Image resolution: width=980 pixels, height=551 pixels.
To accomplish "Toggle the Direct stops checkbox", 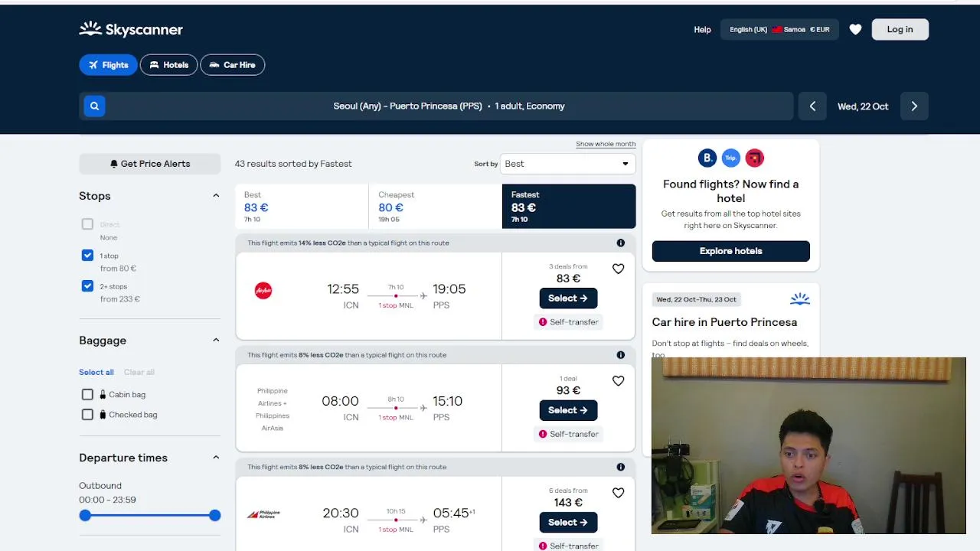I will coord(87,224).
